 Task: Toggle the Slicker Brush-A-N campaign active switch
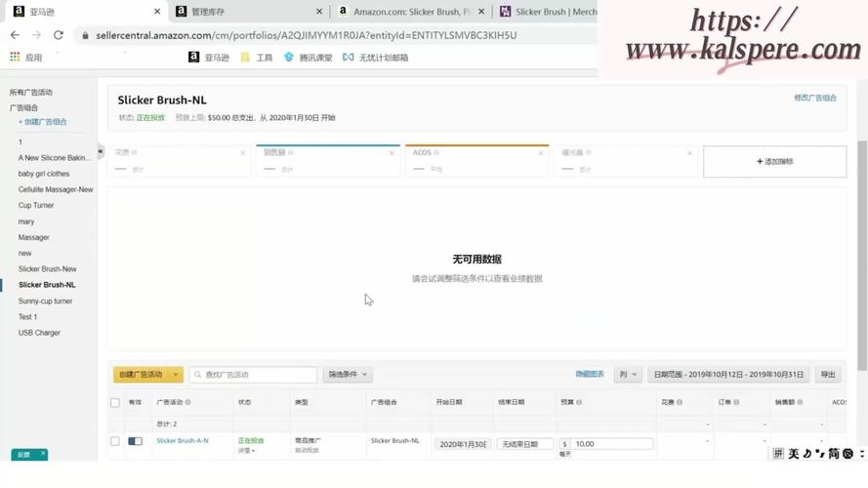pos(135,441)
